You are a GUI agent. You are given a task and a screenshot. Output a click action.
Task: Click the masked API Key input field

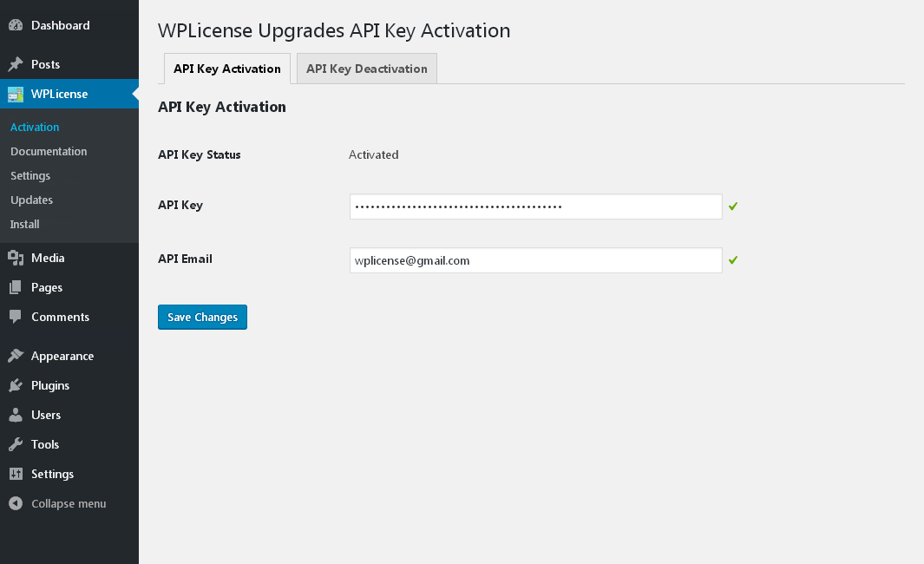(x=535, y=207)
